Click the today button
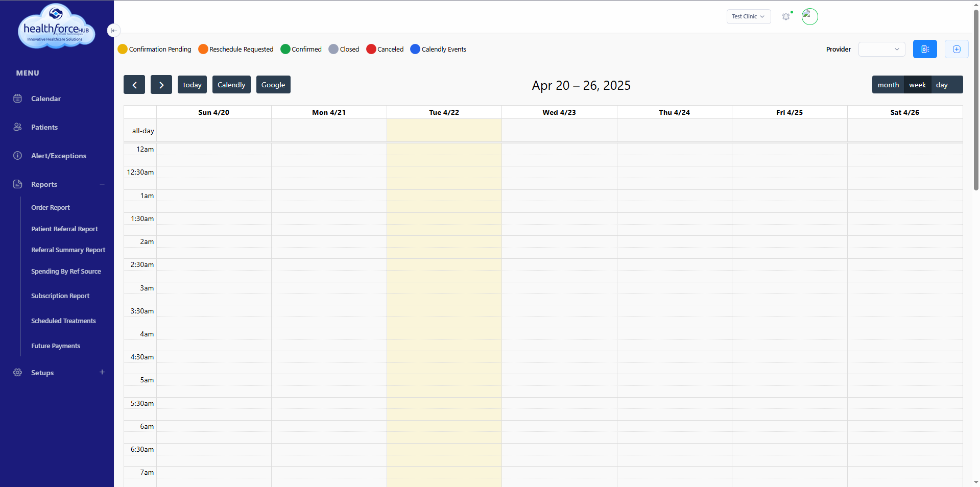The image size is (980, 487). 192,84
